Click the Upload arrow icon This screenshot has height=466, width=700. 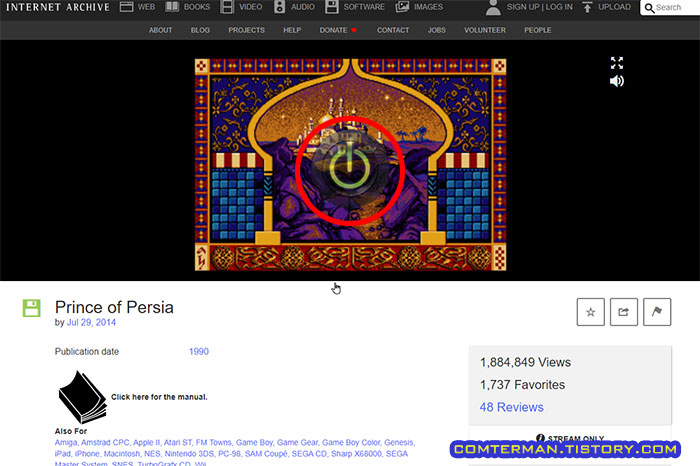point(588,7)
